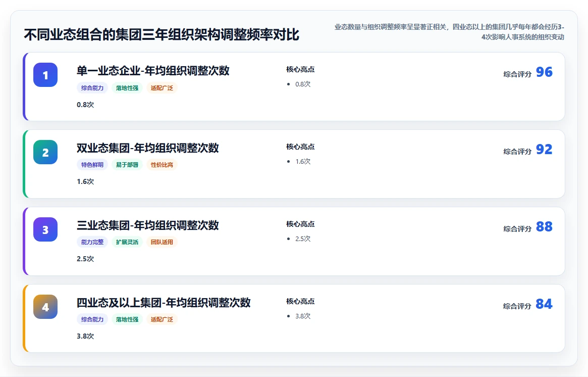Image resolution: width=588 pixels, height=377 pixels.
Task: Open 单一业态企业-年均组织调整次数 card title
Action: (153, 71)
